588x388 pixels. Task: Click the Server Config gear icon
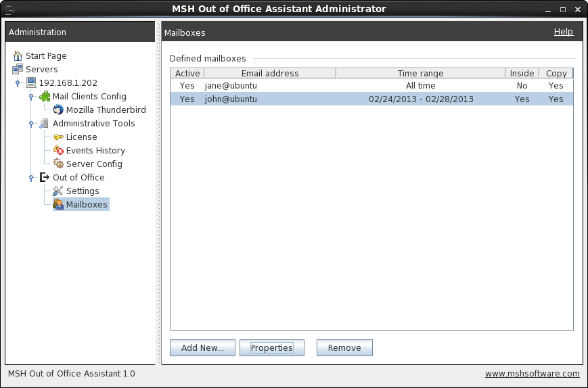[58, 164]
